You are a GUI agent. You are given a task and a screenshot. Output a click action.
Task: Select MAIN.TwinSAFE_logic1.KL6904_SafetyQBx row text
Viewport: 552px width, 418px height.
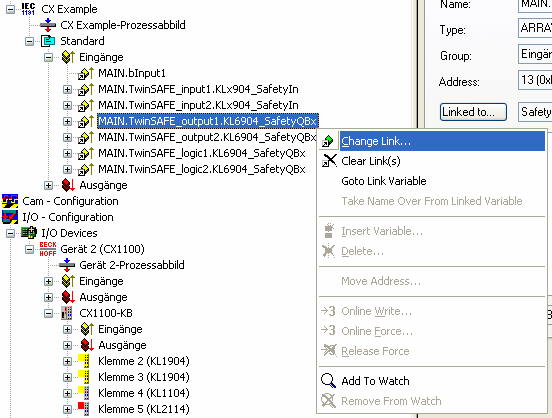coord(202,153)
